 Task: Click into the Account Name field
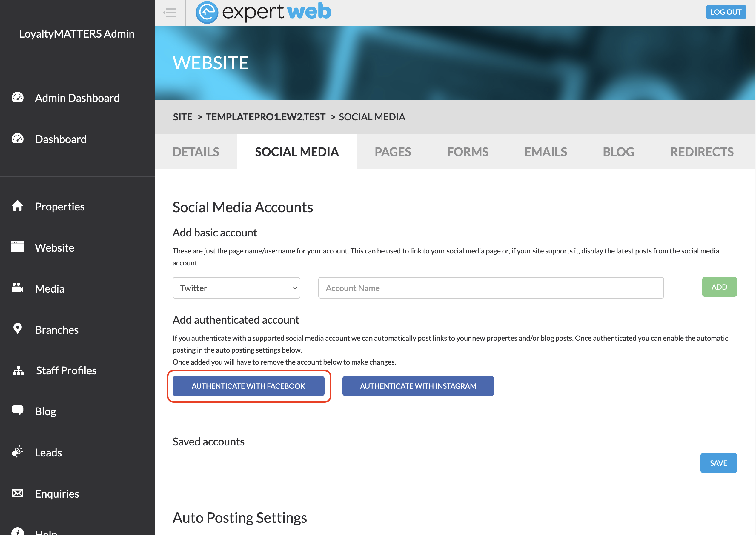[x=491, y=288]
